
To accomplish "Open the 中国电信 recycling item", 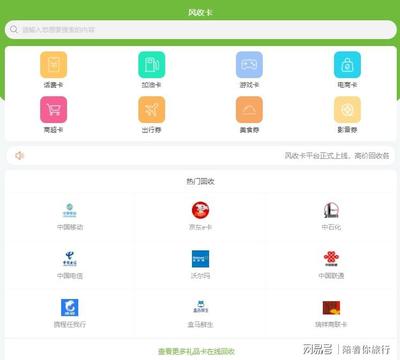I will (x=70, y=265).
